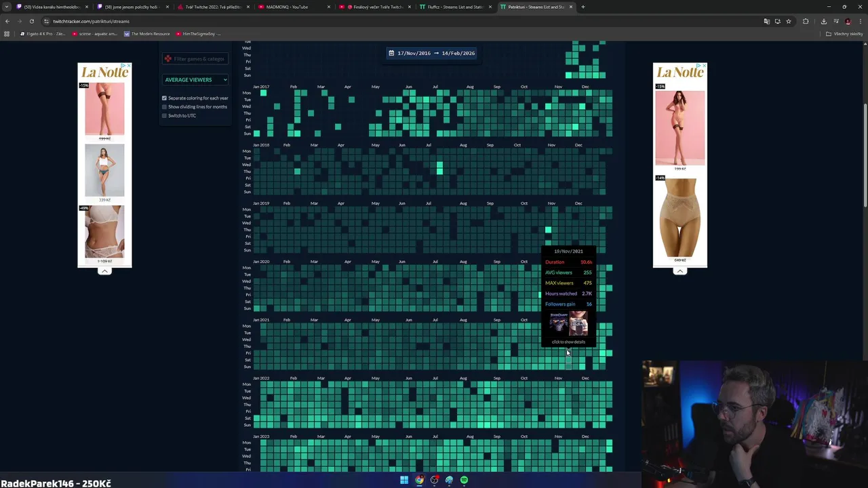Enable Show dividing lines for months

164,107
